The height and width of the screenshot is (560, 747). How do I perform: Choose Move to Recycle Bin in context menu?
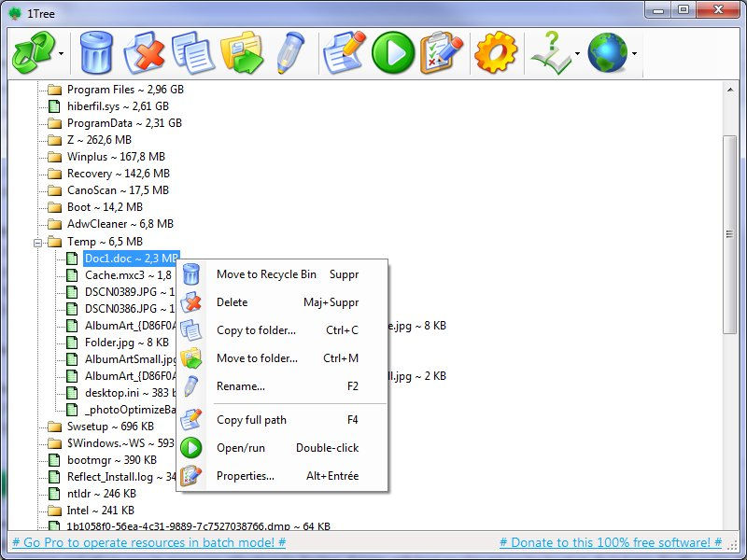283,274
